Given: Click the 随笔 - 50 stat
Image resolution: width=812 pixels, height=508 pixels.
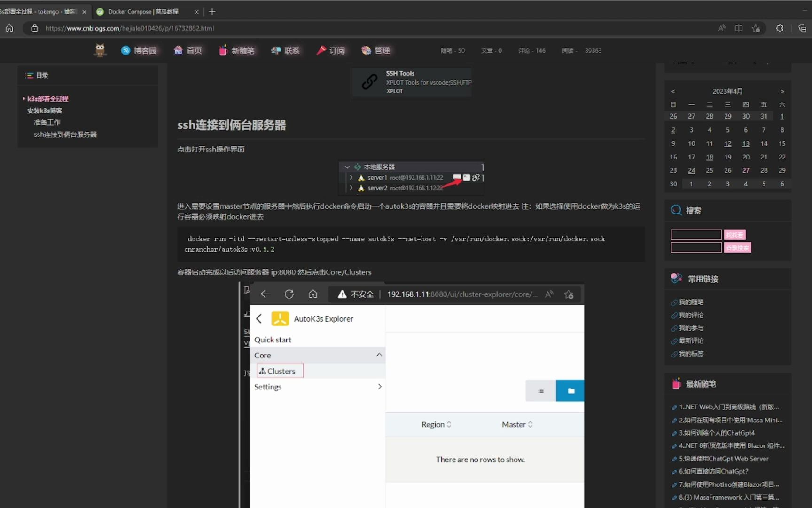Looking at the screenshot, I should tap(453, 51).
